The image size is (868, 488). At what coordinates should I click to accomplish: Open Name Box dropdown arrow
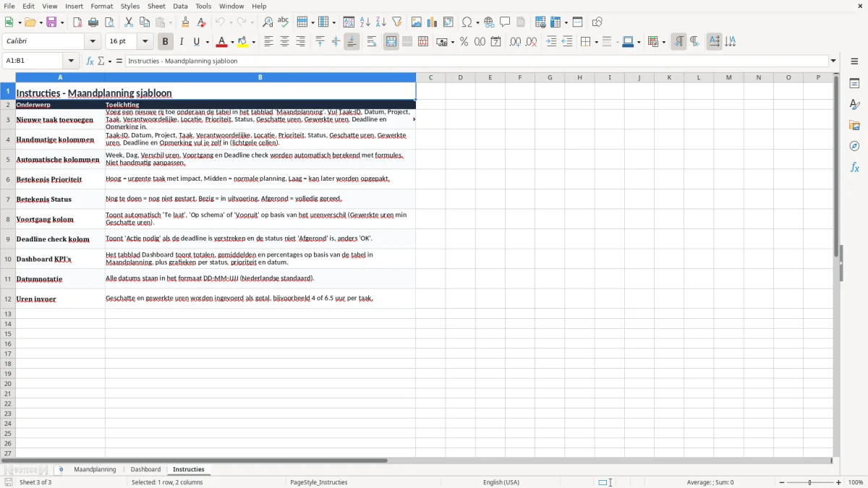70,61
